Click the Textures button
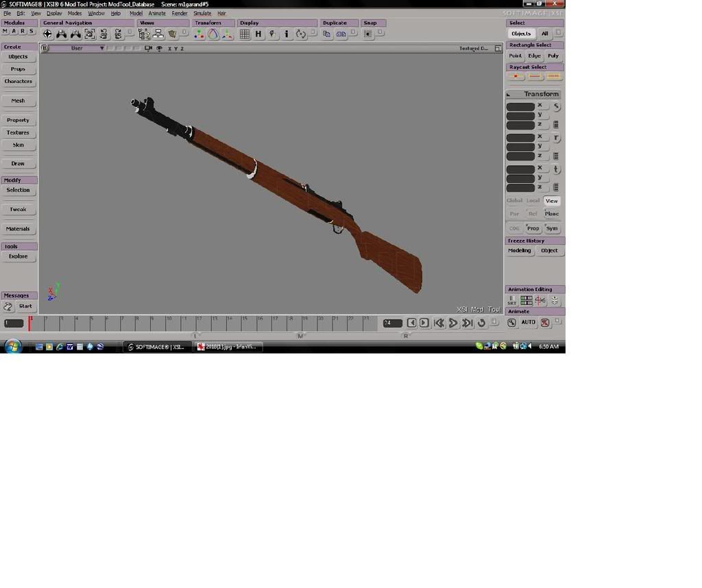The width and height of the screenshot is (702, 588). 19,133
